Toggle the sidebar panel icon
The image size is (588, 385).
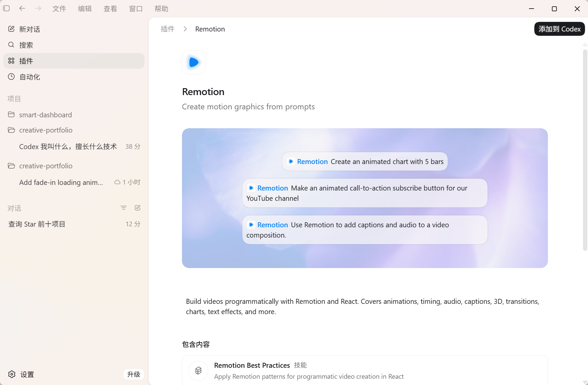point(6,8)
